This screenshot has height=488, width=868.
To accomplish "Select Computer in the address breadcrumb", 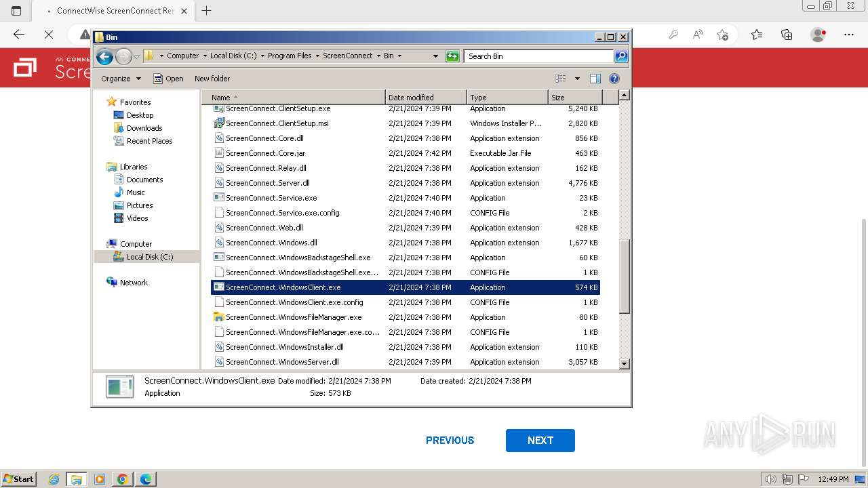I will (x=182, y=56).
